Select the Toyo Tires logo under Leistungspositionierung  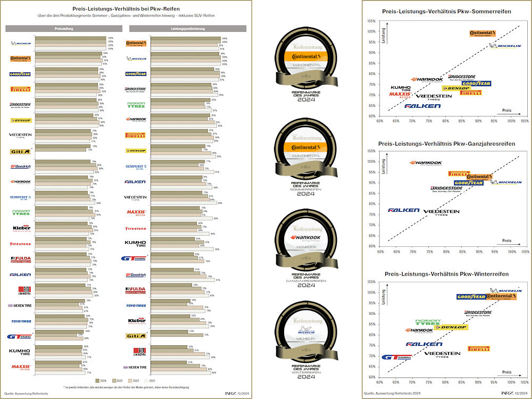coord(136,306)
